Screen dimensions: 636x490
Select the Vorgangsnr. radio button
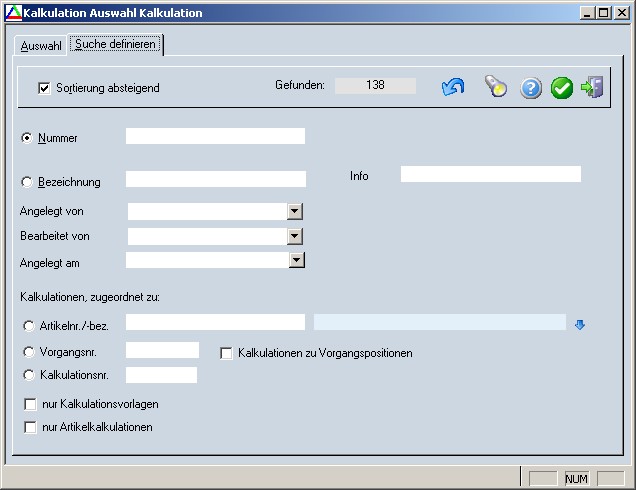click(x=27, y=352)
